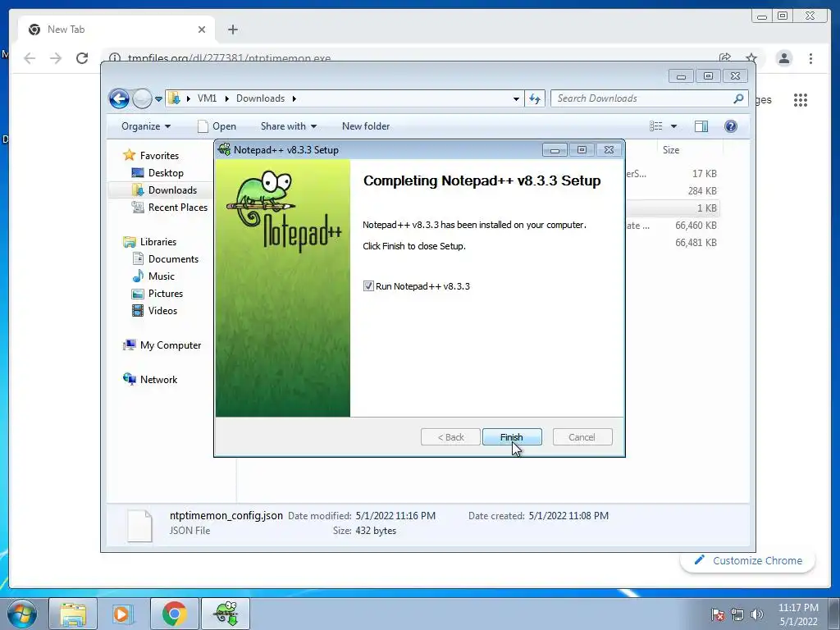Click site info icon in address bar
The image size is (840, 630).
pyautogui.click(x=115, y=58)
